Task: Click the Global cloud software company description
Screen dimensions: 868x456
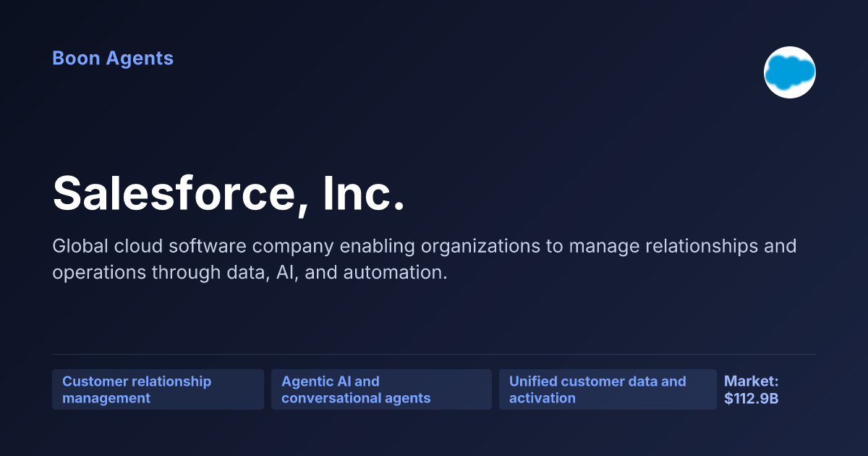Action: click(x=424, y=259)
